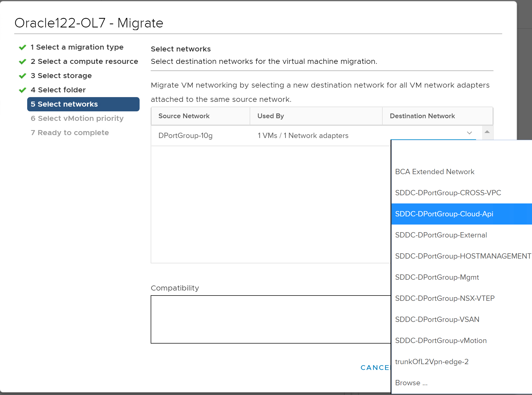Click the DPortGroup-10g source network row

click(x=185, y=136)
